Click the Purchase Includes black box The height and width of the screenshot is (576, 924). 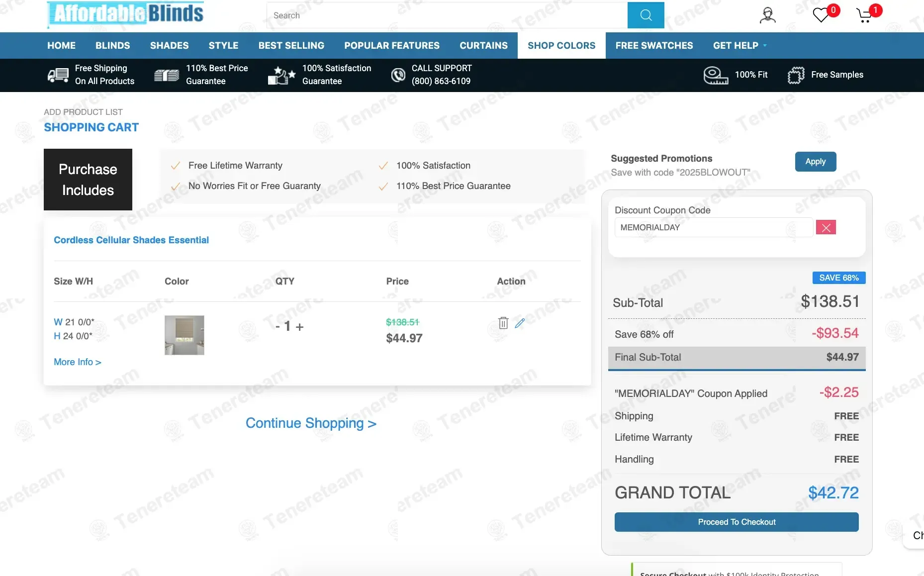pos(88,180)
